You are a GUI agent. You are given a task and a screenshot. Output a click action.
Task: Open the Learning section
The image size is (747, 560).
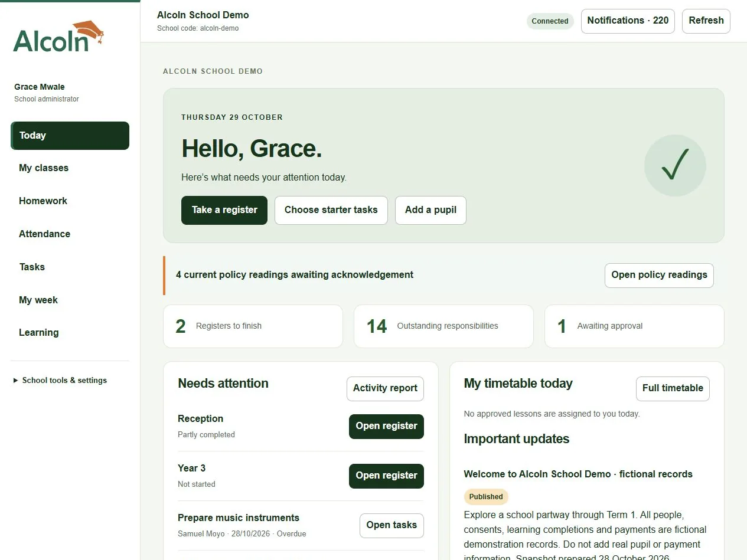tap(70, 333)
